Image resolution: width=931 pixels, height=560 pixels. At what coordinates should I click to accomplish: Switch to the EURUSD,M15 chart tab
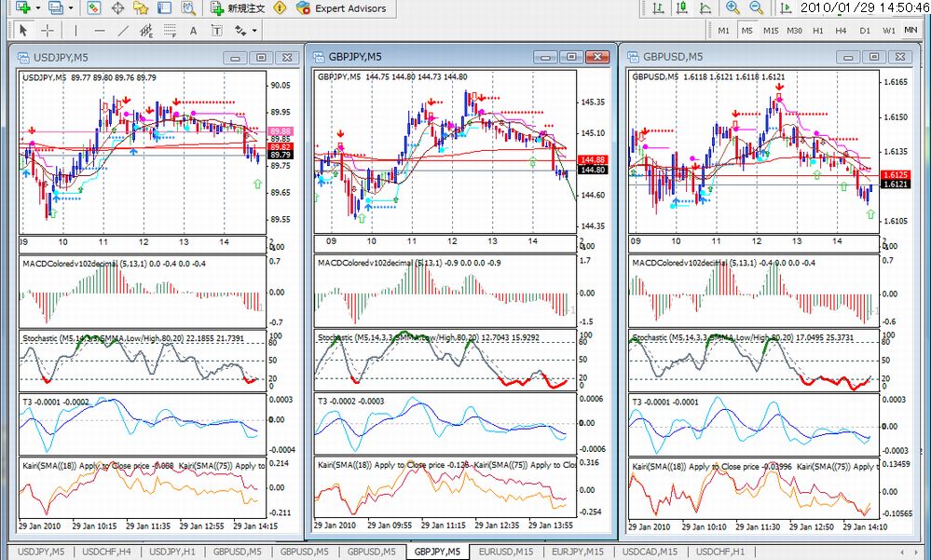click(506, 552)
